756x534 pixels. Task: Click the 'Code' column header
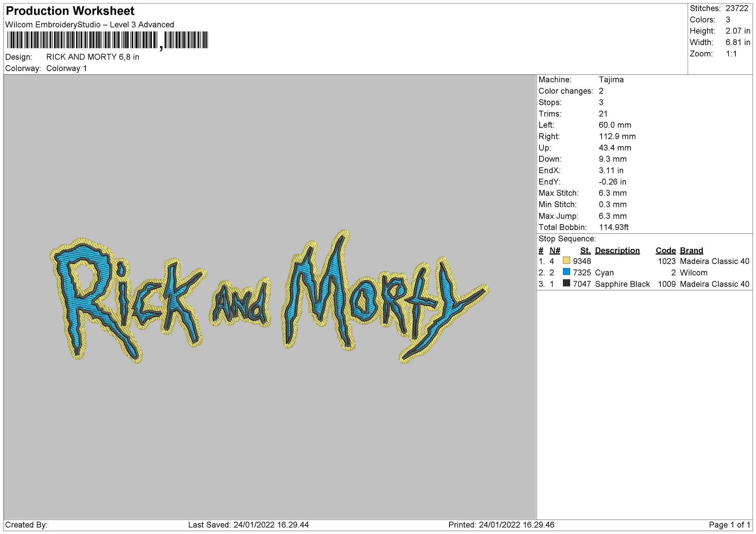pos(665,250)
